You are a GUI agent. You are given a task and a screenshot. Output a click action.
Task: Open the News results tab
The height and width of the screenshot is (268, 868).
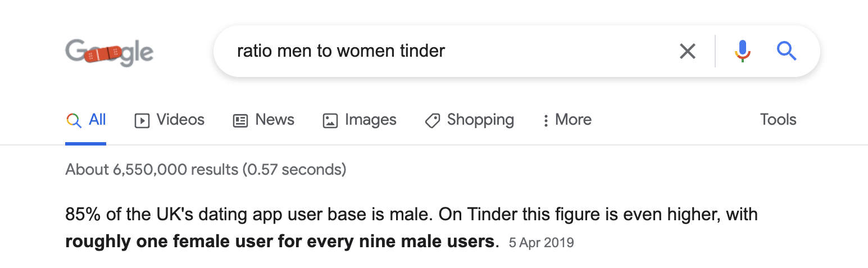tap(263, 120)
